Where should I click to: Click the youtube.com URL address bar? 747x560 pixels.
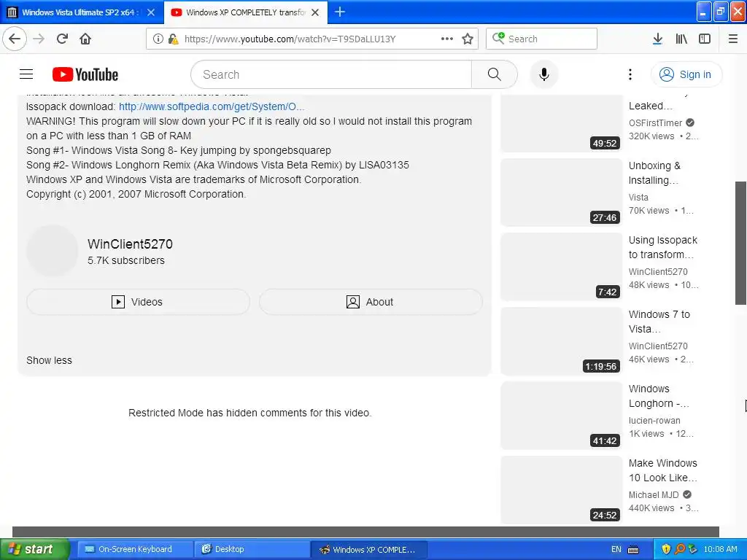pos(290,39)
